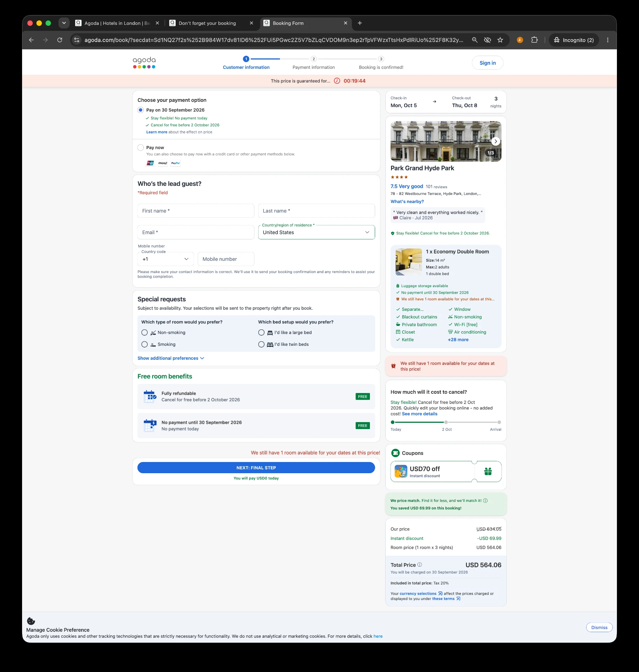Click the Arrival marker on cancellation timeline
The image size is (639, 672).
tap(499, 422)
